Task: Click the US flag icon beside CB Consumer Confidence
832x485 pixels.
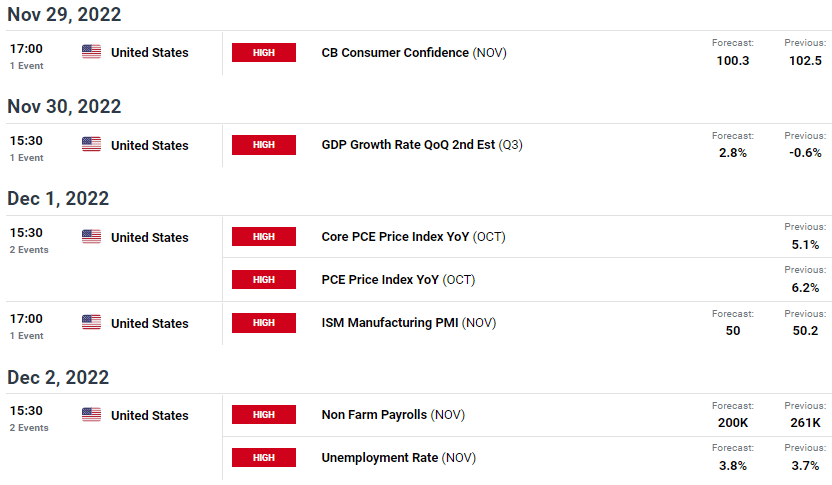Action: [91, 51]
